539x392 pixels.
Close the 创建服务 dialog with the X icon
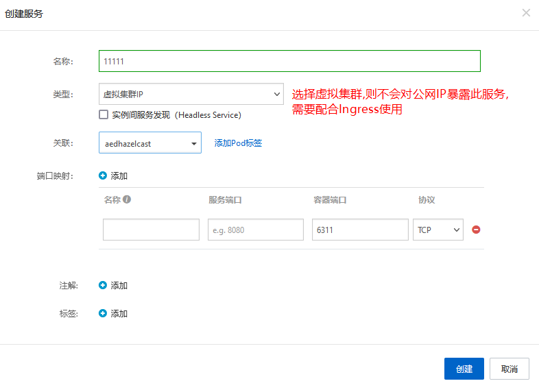[x=526, y=12]
